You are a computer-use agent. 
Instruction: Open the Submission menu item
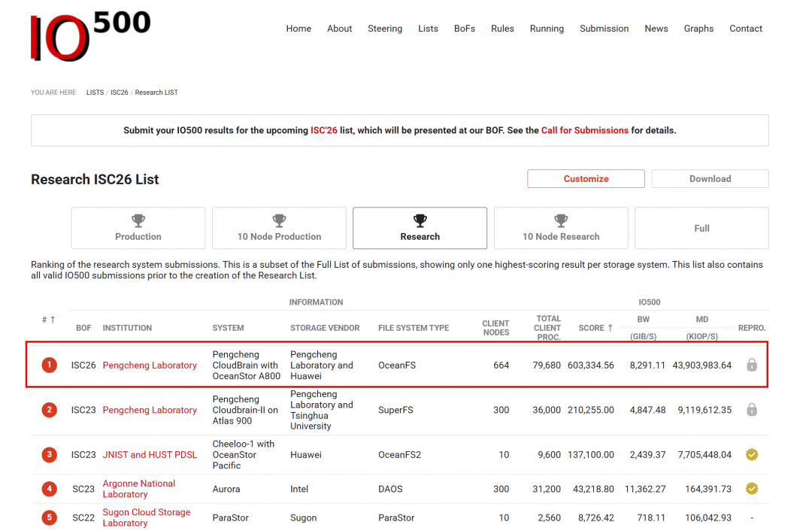point(604,29)
